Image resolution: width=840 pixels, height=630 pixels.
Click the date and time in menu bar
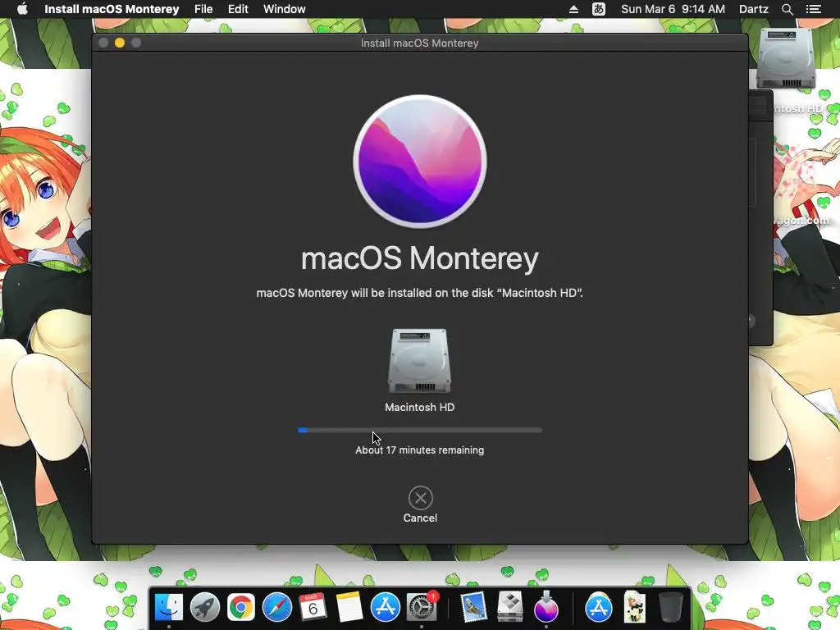[673, 9]
